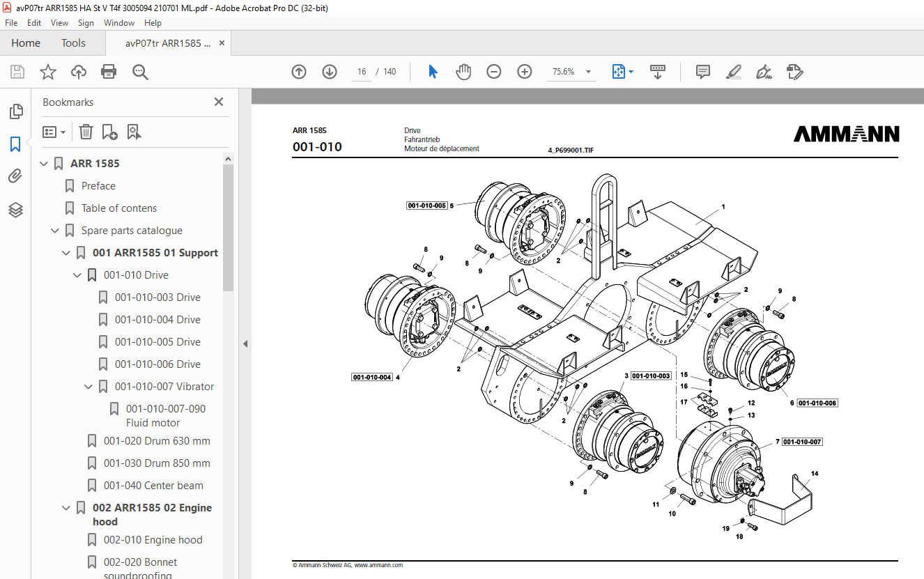Click 001-010-006 link in the diagram

coord(817,403)
